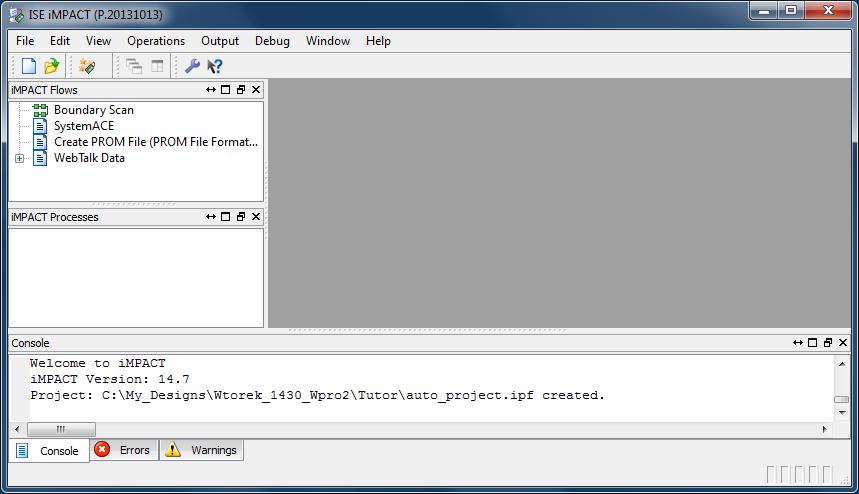Click the Cascade windows toolbar icon

pyautogui.click(x=134, y=66)
